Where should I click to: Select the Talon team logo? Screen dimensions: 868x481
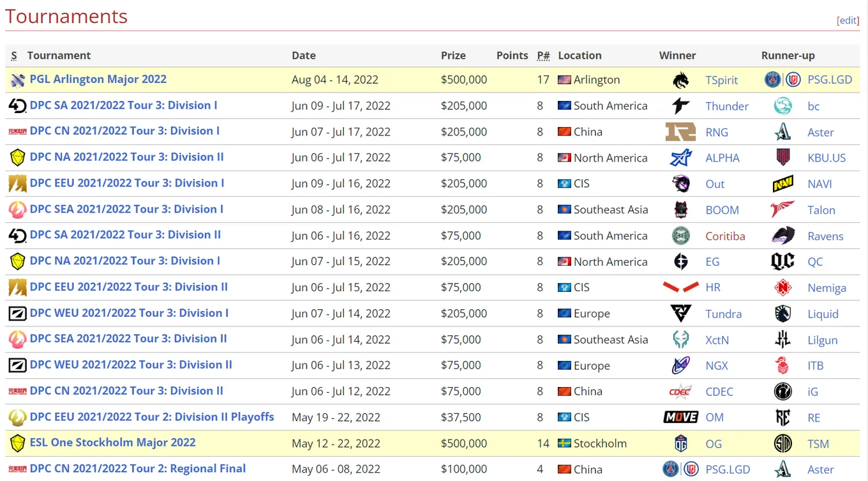[783, 210]
